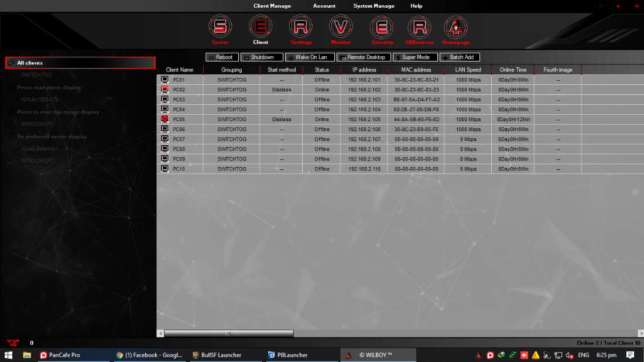Open the Monitor section icon

click(341, 27)
